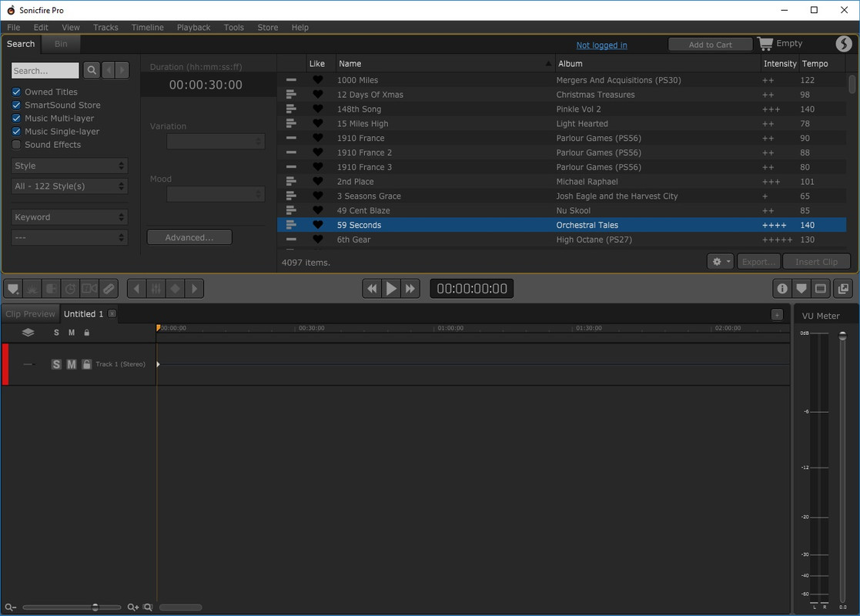Click the video window icon in right toolbar

click(x=821, y=289)
